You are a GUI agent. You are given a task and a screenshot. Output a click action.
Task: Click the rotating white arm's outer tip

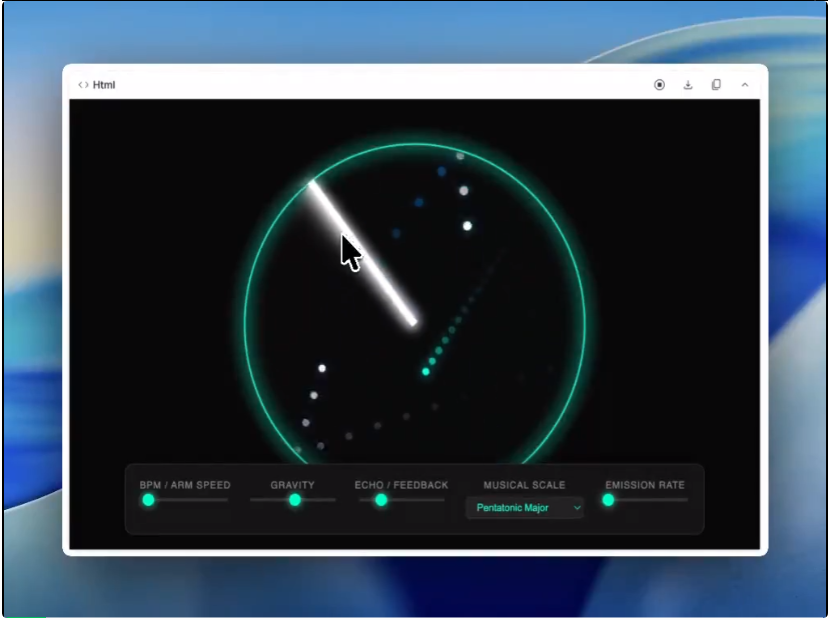313,184
